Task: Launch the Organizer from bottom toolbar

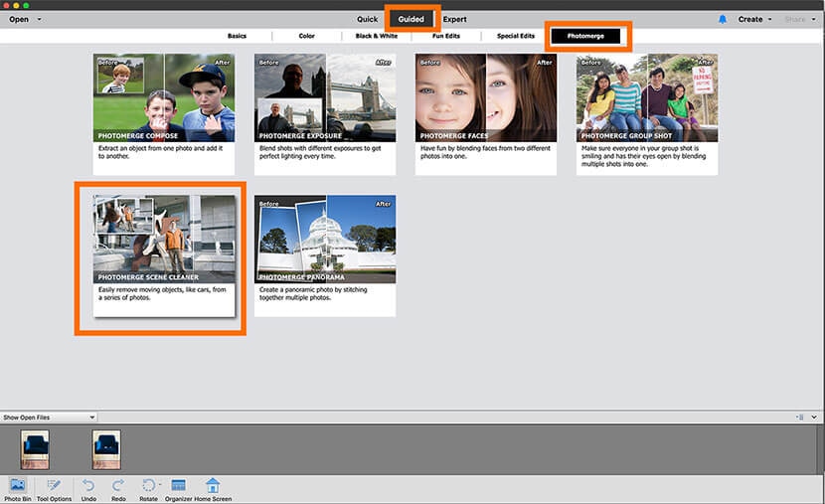Action: (179, 486)
